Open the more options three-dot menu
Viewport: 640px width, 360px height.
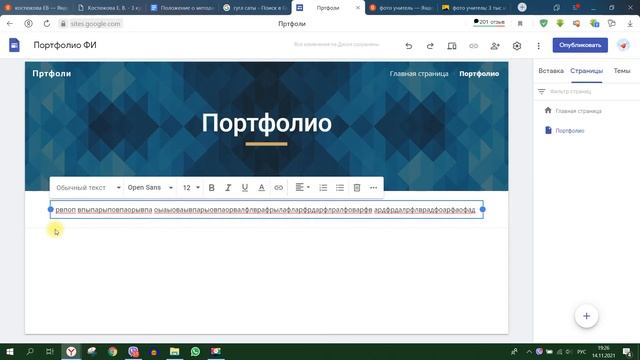click(x=538, y=46)
